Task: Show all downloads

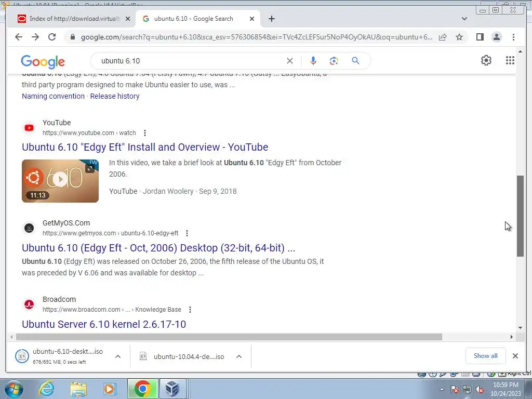Action: tap(486, 355)
